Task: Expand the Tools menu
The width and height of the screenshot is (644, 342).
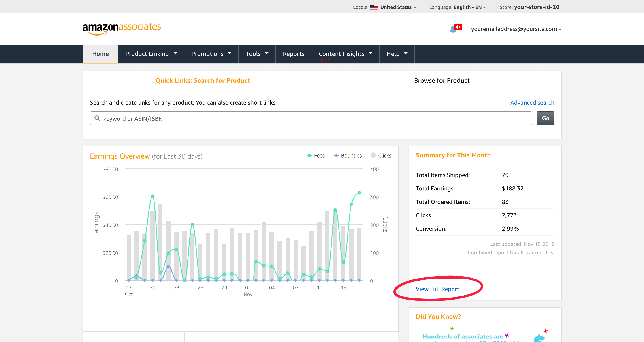Action: click(x=257, y=54)
